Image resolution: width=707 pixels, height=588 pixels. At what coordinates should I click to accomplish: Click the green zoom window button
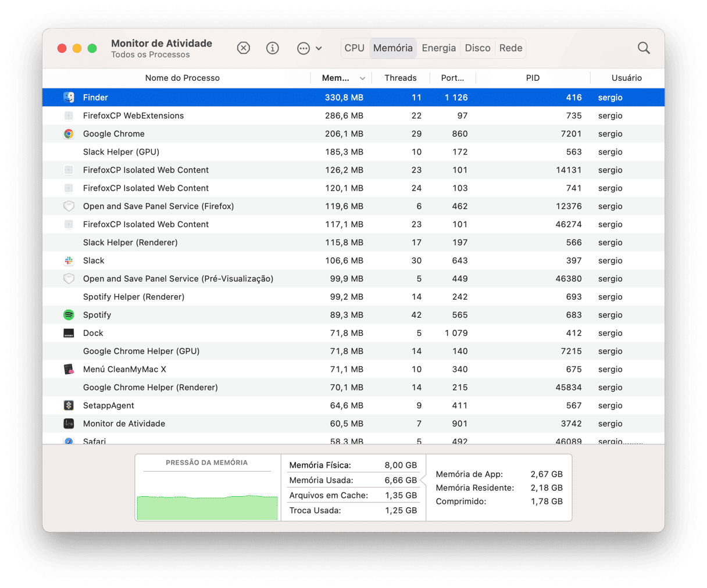point(92,48)
